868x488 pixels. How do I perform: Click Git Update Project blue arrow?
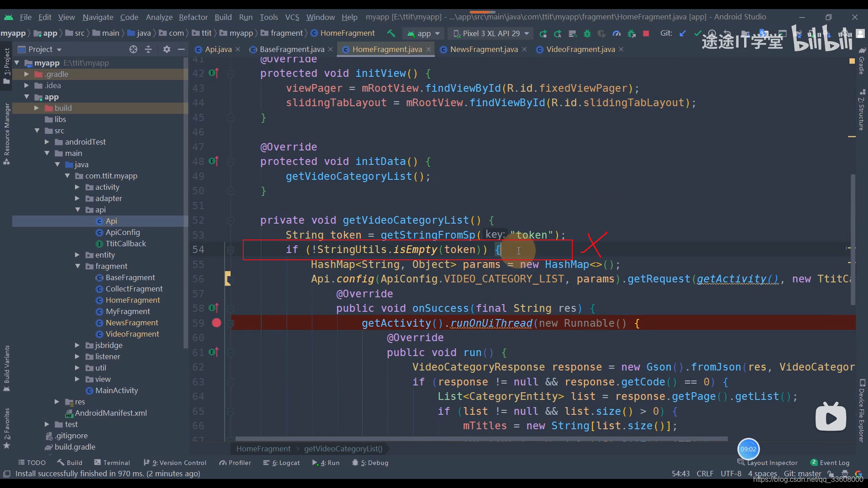click(683, 33)
